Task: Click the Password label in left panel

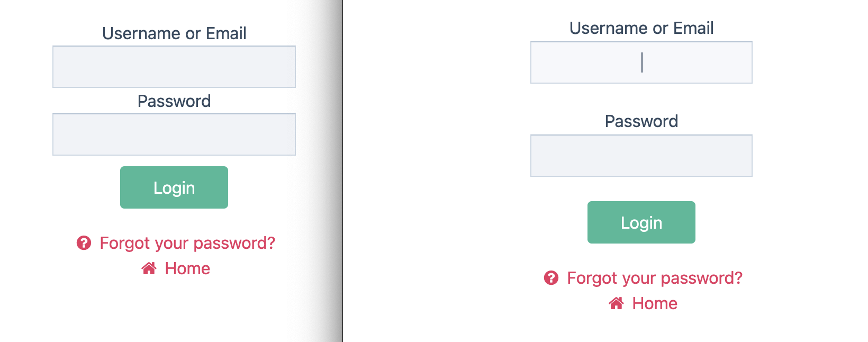Action: click(x=174, y=101)
